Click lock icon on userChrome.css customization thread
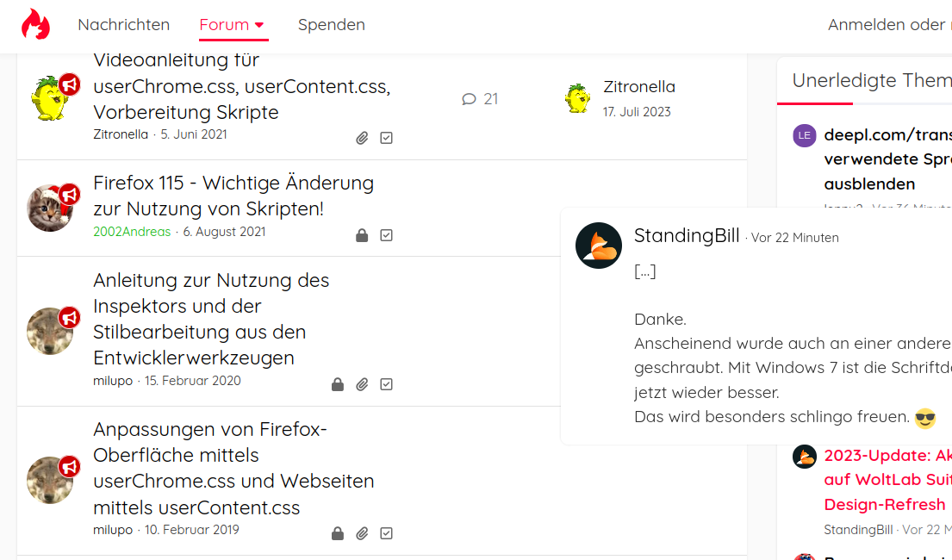 [338, 533]
